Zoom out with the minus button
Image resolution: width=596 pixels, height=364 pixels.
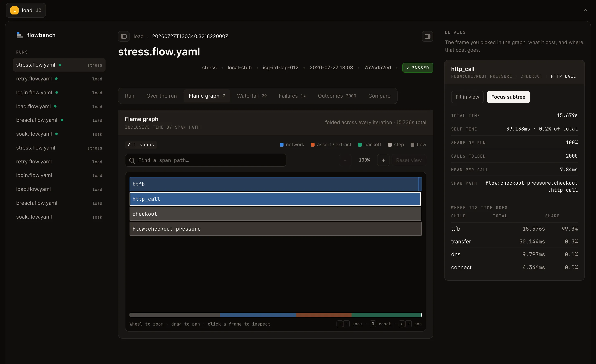345,160
